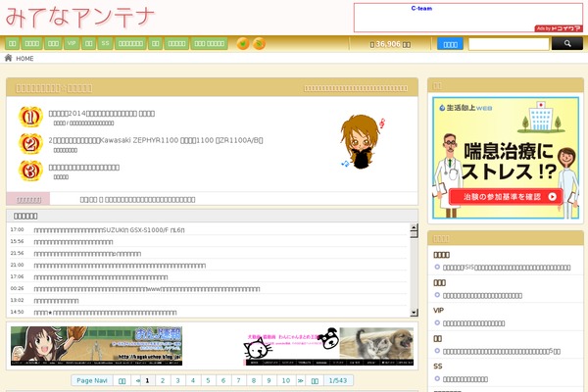Viewport: 588px width, 392px height.
Task: Open the 13:02 news entry
Action: (56, 301)
